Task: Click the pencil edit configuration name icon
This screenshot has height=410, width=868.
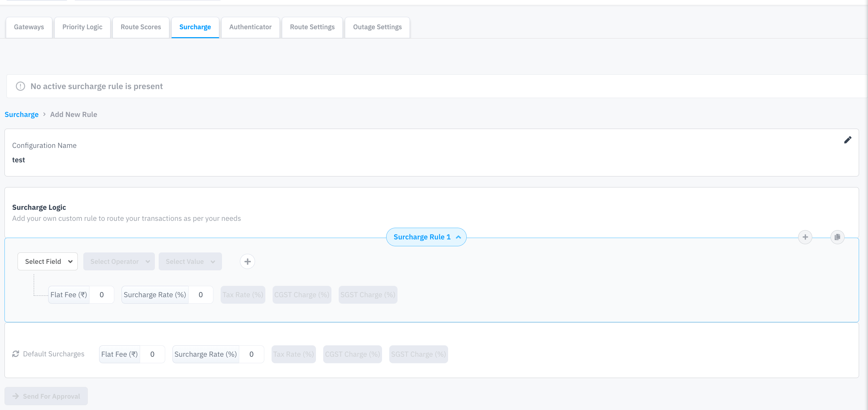Action: coord(848,140)
